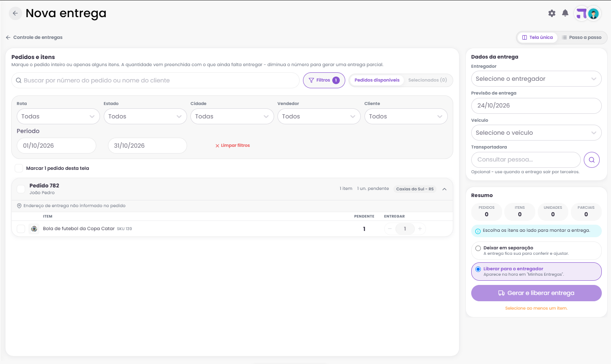
Task: Check the Pedido 782 checkbox
Action: 21,189
